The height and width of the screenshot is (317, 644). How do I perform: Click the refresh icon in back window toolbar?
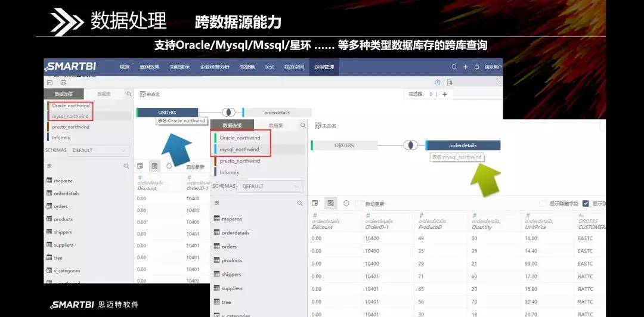click(x=169, y=166)
